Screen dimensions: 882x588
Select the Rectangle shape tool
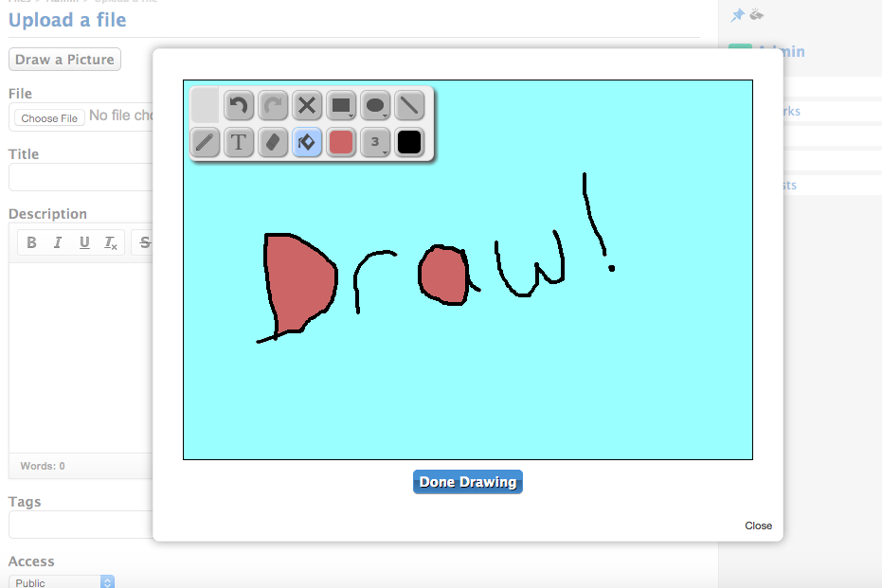click(x=341, y=105)
